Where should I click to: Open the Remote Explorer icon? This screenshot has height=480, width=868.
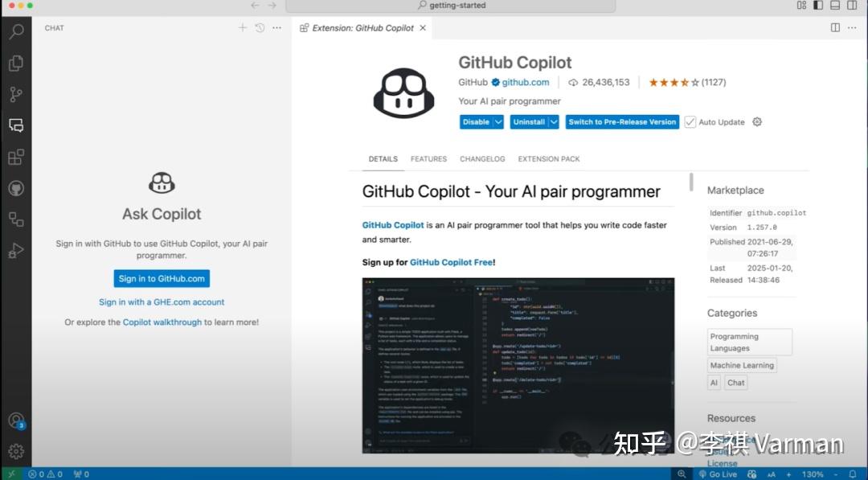pyautogui.click(x=16, y=219)
